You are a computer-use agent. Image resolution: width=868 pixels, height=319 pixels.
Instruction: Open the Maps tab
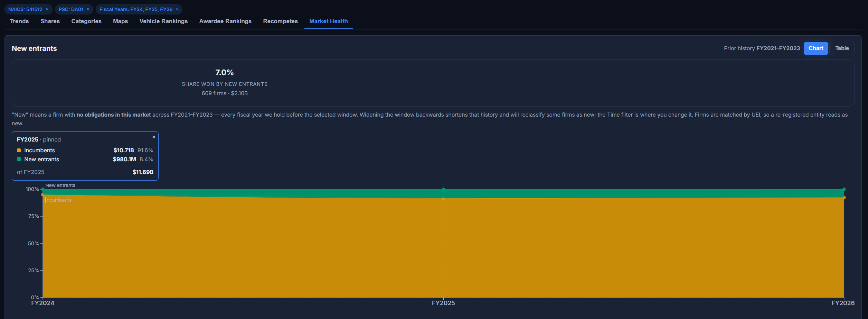point(120,21)
